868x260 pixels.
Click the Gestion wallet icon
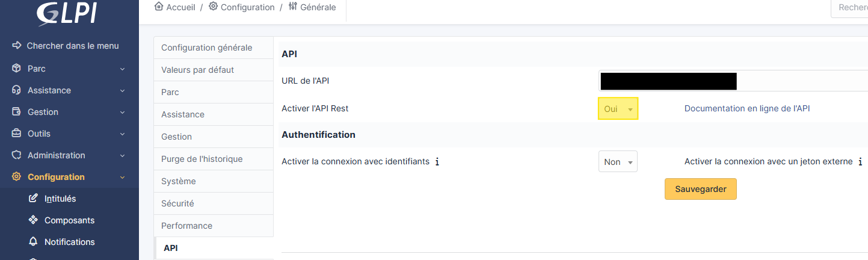[x=17, y=112]
